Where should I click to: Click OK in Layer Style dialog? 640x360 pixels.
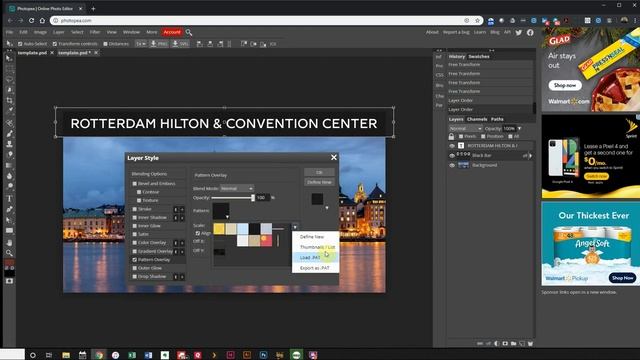tap(320, 172)
